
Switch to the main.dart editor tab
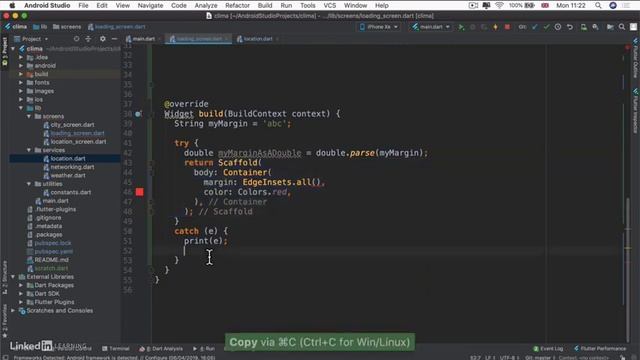pos(140,39)
